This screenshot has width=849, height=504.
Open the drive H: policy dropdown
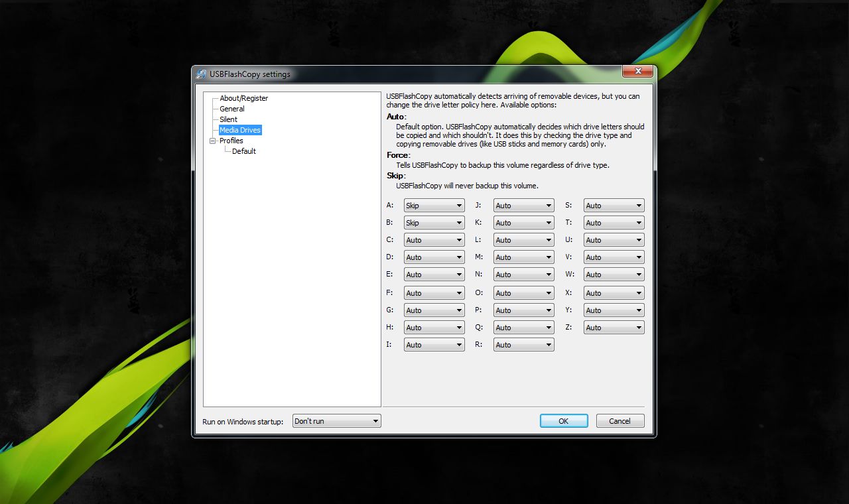pyautogui.click(x=434, y=328)
